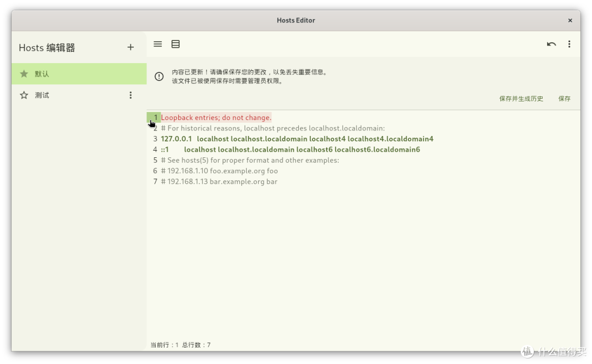This screenshot has height=364, width=592.
Task: Click the 总行数：7 status bar text
Action: pyautogui.click(x=196, y=345)
